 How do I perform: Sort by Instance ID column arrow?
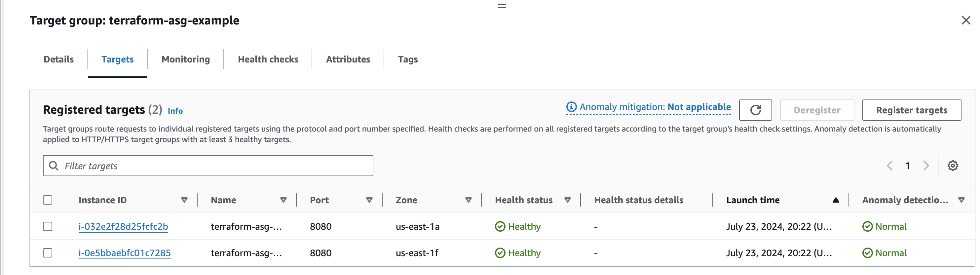point(184,200)
